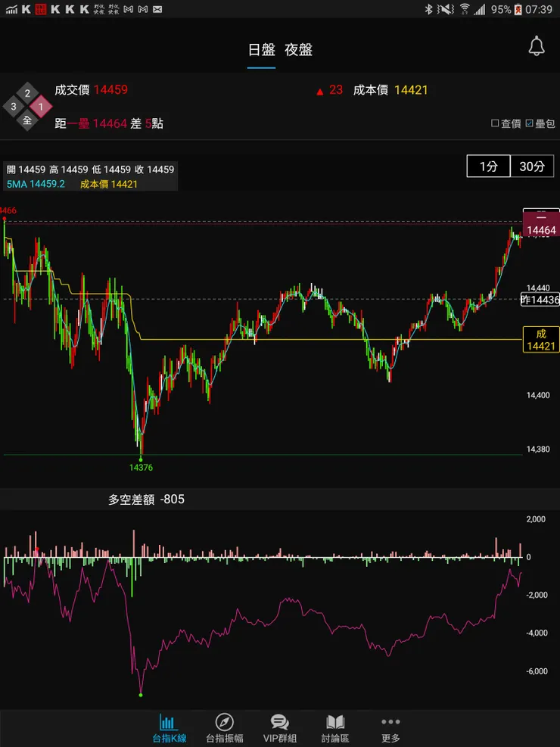
Task: Tap 成交價 14459 last price text
Action: coord(91,89)
